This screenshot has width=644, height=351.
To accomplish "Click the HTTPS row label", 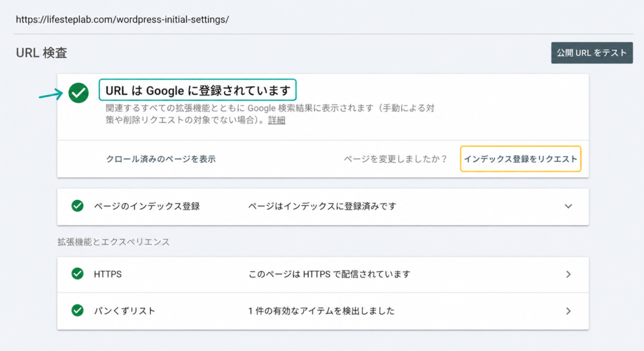I will [108, 274].
